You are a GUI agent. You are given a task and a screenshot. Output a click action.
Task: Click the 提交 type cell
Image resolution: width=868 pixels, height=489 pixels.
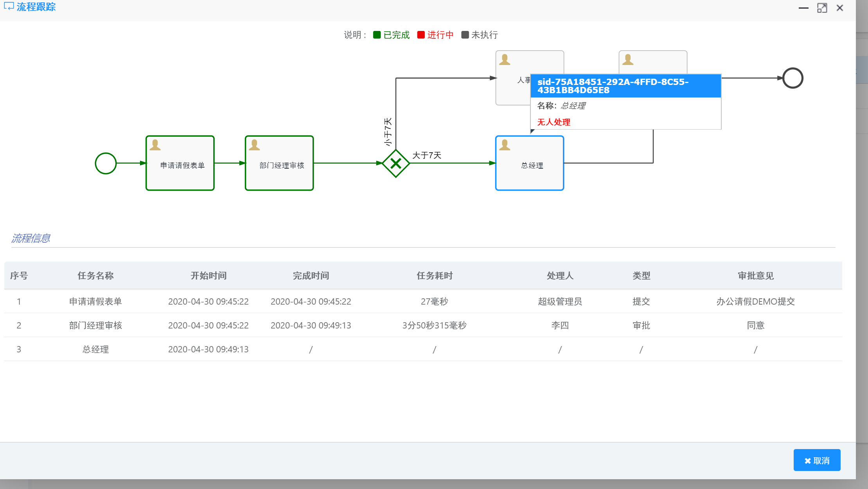(642, 301)
